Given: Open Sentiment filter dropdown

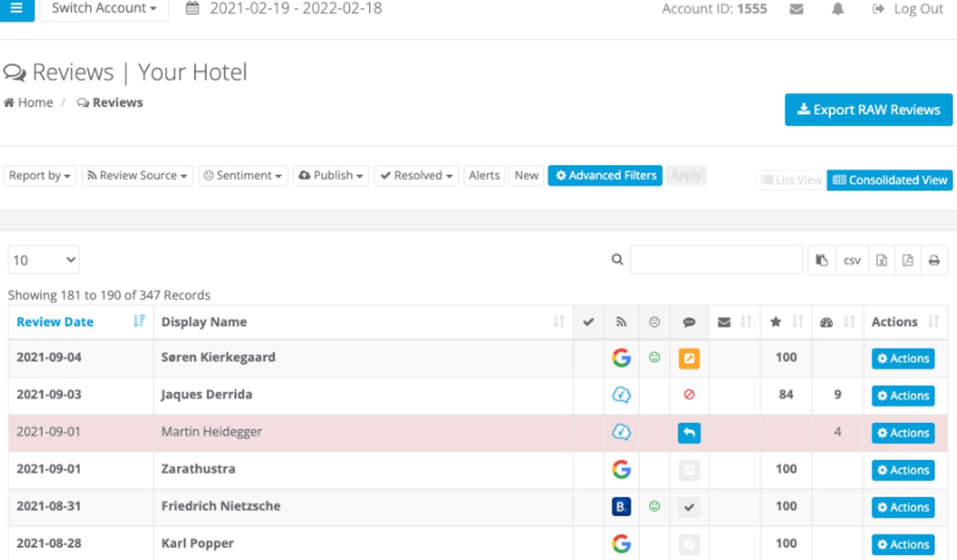Looking at the screenshot, I should tap(243, 176).
